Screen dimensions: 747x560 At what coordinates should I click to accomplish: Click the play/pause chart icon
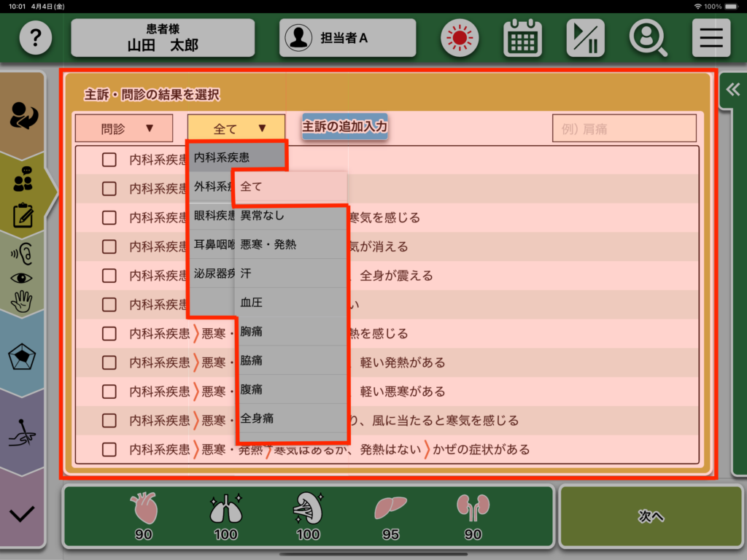point(585,38)
